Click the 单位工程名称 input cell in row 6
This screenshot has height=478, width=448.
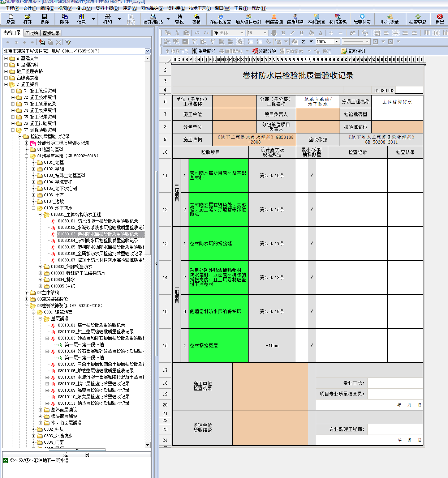234,102
